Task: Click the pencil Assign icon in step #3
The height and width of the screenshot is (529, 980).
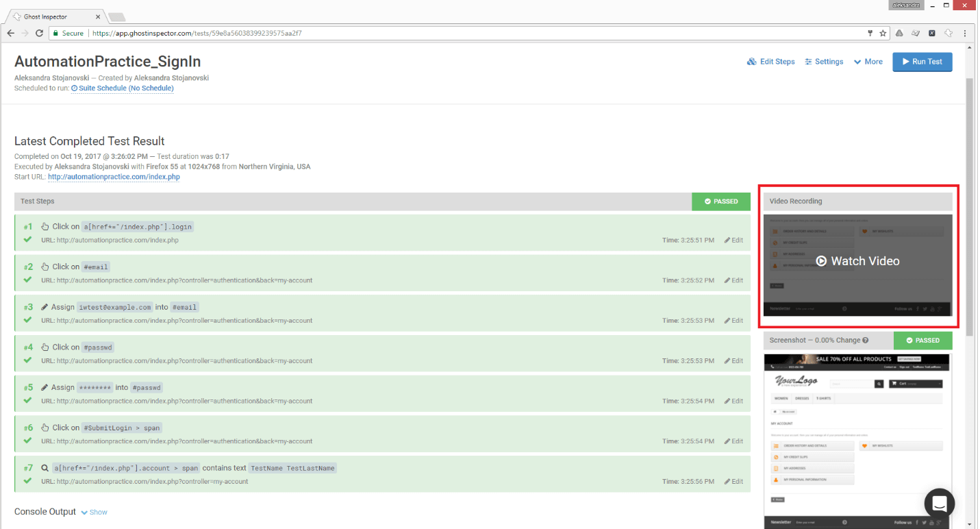Action: pyautogui.click(x=45, y=307)
